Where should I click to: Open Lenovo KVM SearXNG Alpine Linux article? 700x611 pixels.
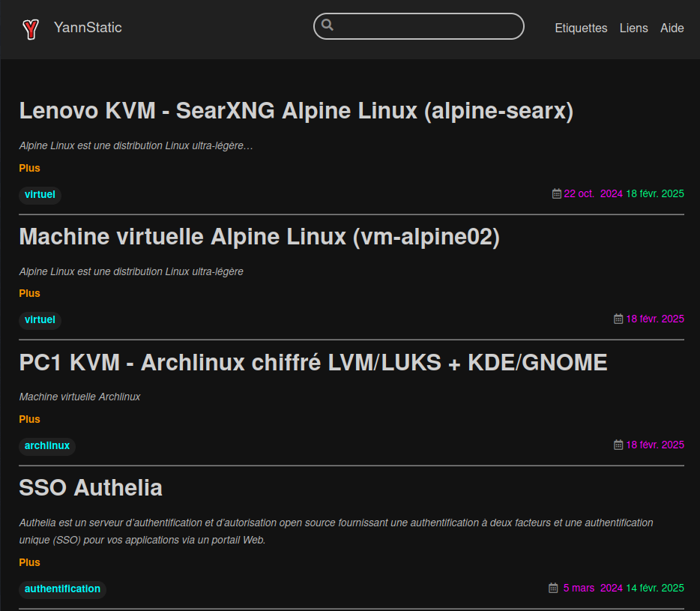296,111
